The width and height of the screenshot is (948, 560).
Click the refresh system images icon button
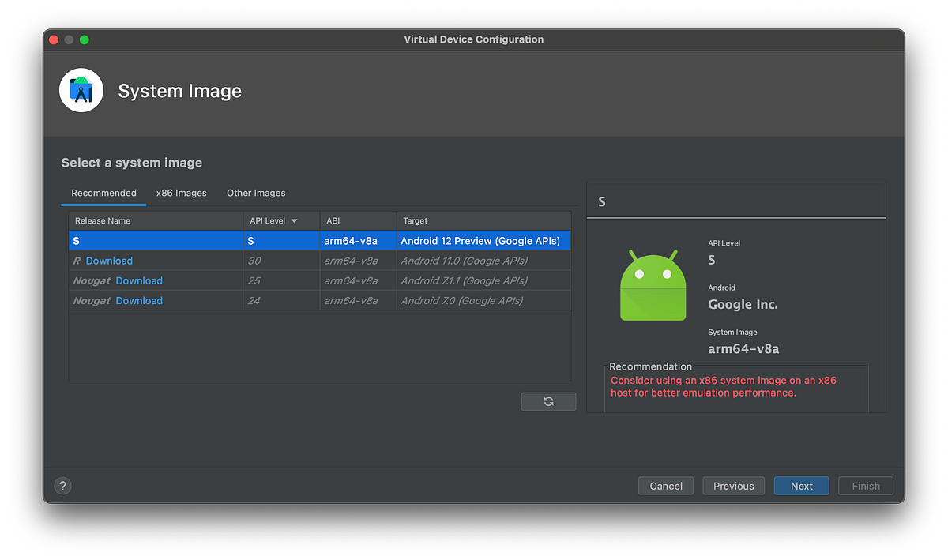click(548, 401)
